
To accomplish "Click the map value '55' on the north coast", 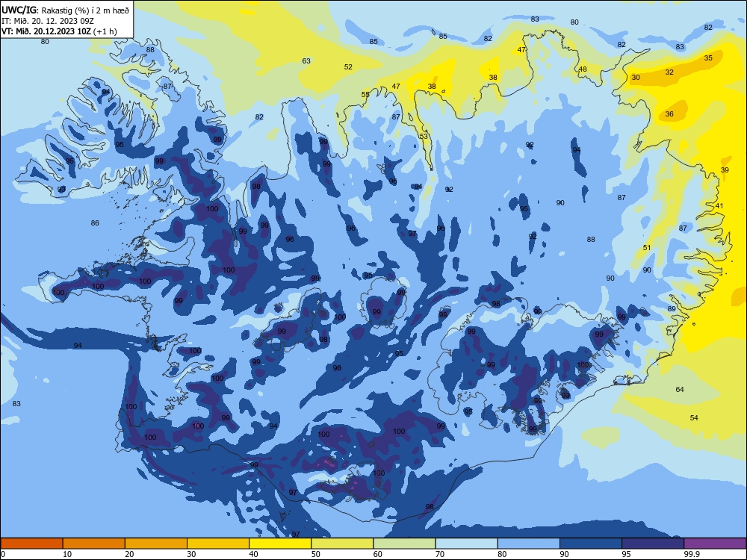I will [x=365, y=95].
